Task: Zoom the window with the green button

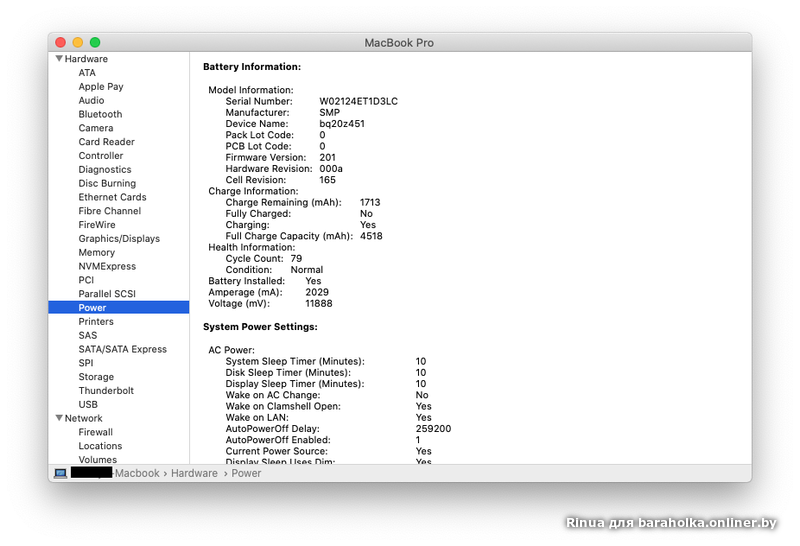Action: tap(95, 42)
